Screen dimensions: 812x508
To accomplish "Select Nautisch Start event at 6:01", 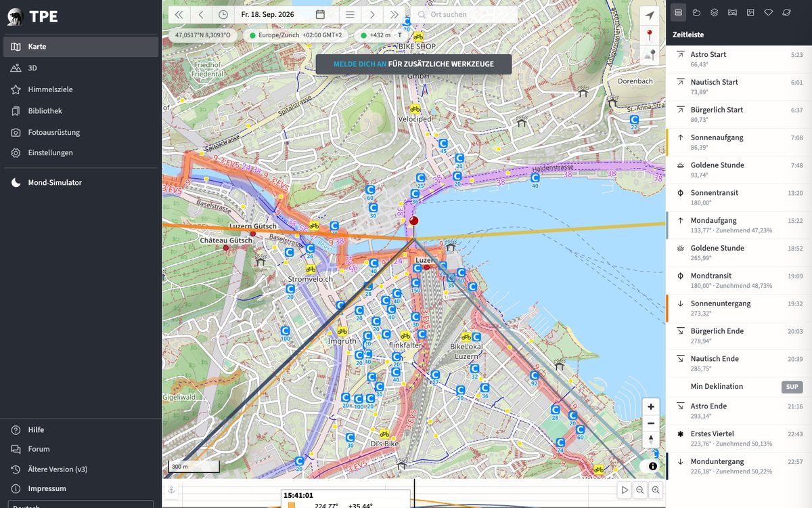I will (739, 87).
